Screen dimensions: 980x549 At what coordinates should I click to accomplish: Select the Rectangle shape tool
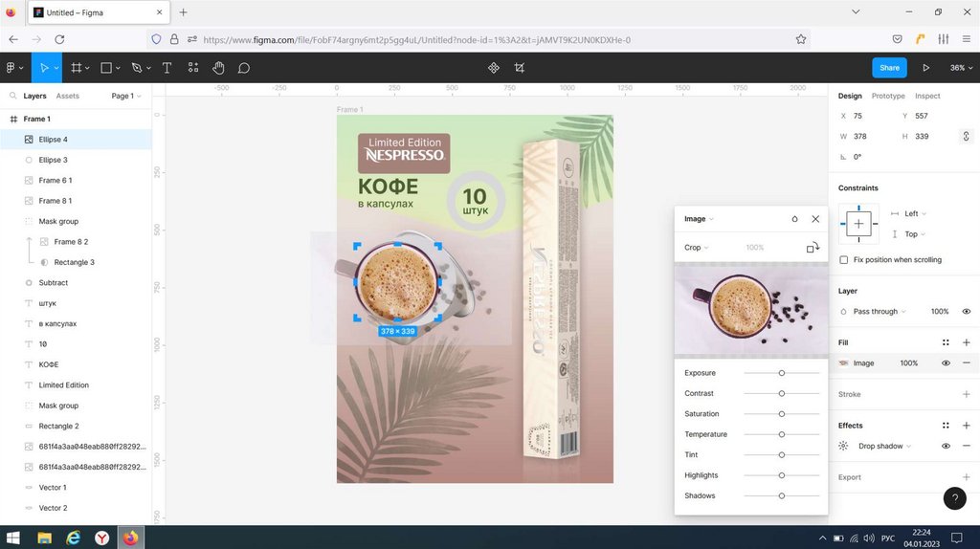[106, 68]
